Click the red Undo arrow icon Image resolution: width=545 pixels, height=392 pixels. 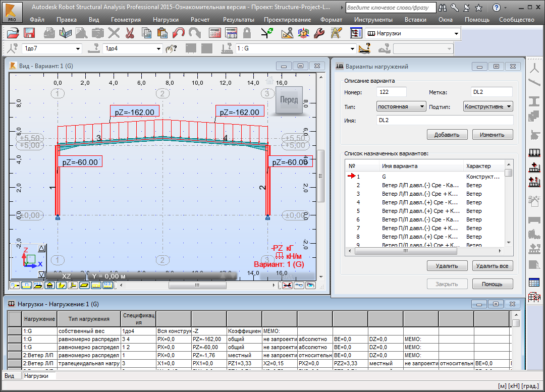tap(179, 34)
